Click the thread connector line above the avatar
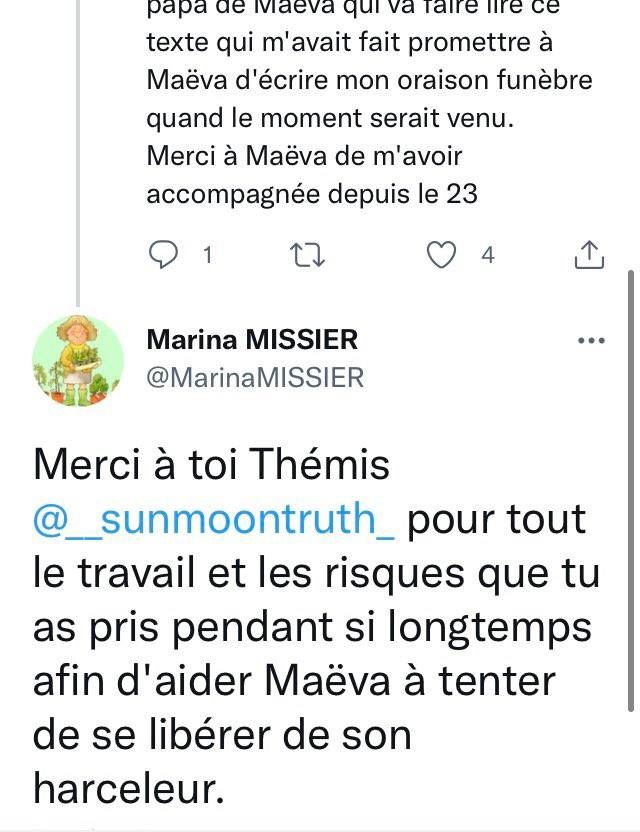The width and height of the screenshot is (640, 832). click(78, 150)
